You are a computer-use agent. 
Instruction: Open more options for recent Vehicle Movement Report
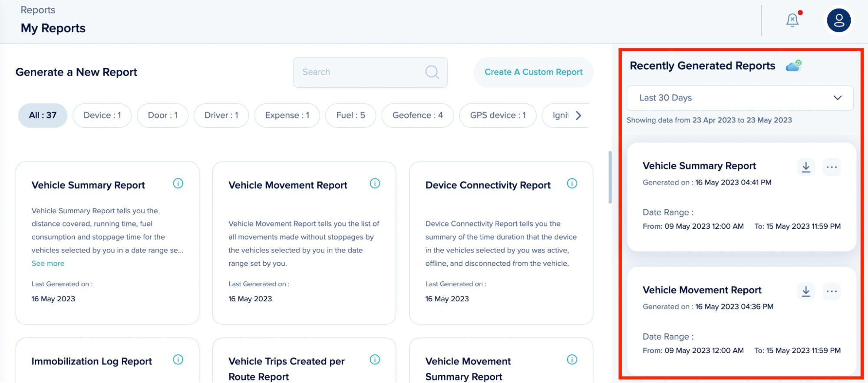[832, 291]
